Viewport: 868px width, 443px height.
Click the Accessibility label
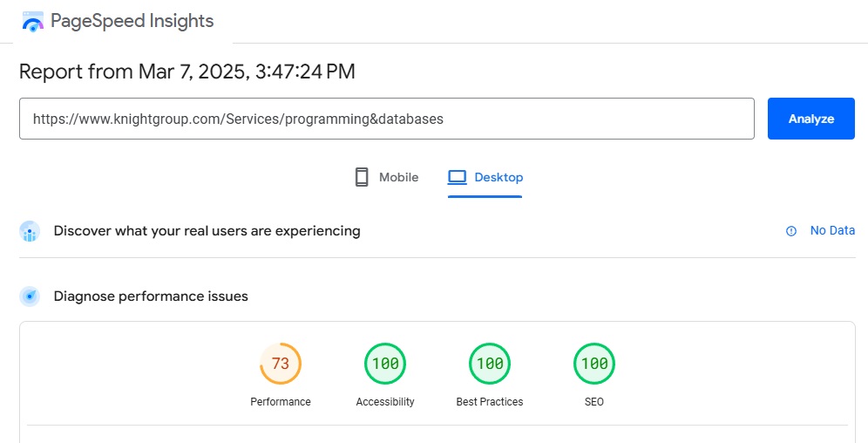[x=384, y=401]
